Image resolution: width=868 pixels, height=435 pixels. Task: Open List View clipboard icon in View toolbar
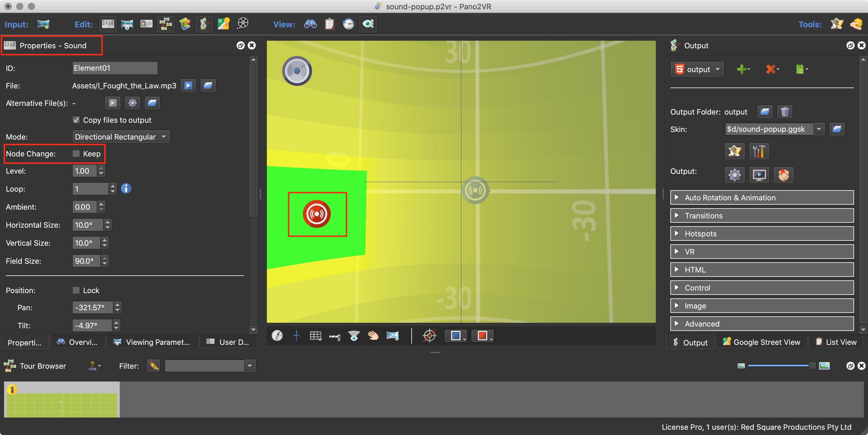pyautogui.click(x=329, y=24)
